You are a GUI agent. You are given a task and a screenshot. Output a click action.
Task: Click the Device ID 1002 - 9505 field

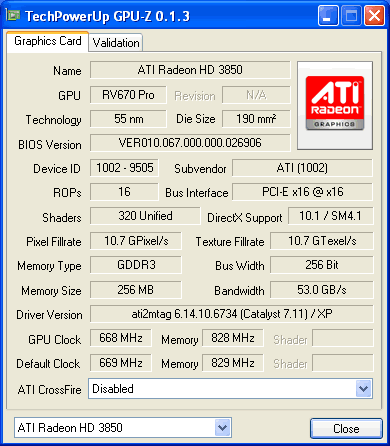click(x=124, y=168)
